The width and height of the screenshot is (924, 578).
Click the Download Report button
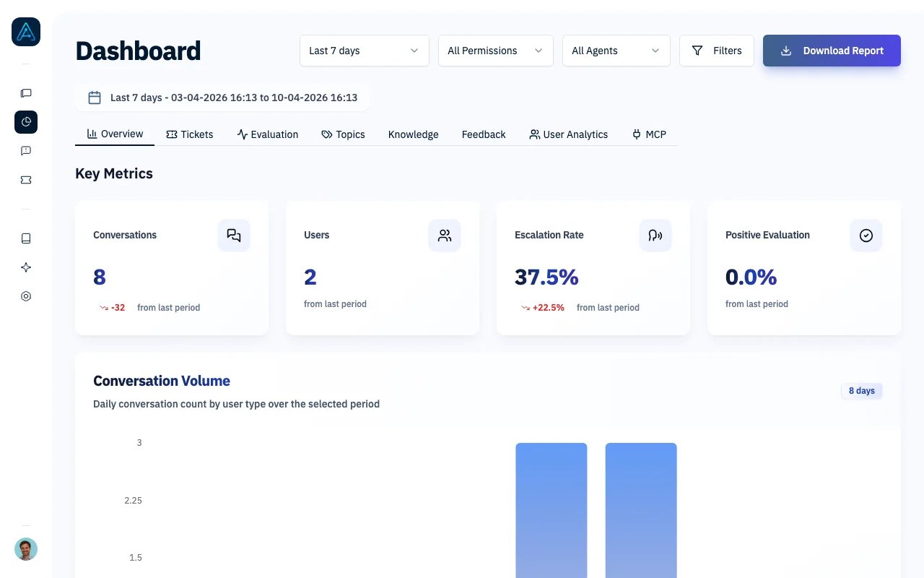[x=832, y=51]
